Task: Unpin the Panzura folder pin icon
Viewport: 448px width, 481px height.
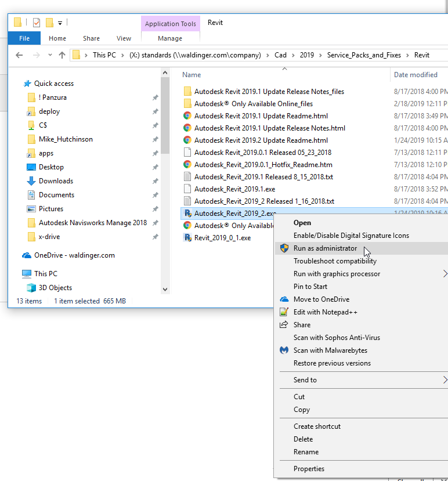Action: pos(156,97)
